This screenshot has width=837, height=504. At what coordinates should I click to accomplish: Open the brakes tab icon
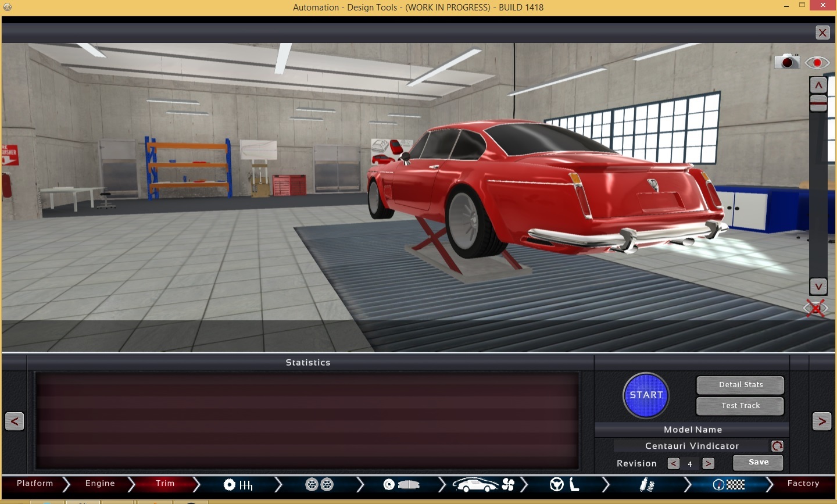coord(401,484)
